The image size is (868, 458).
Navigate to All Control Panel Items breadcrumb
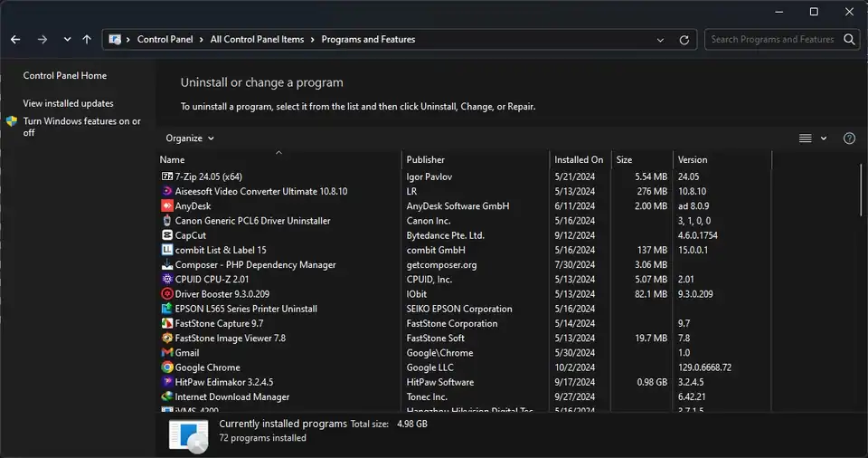click(257, 39)
